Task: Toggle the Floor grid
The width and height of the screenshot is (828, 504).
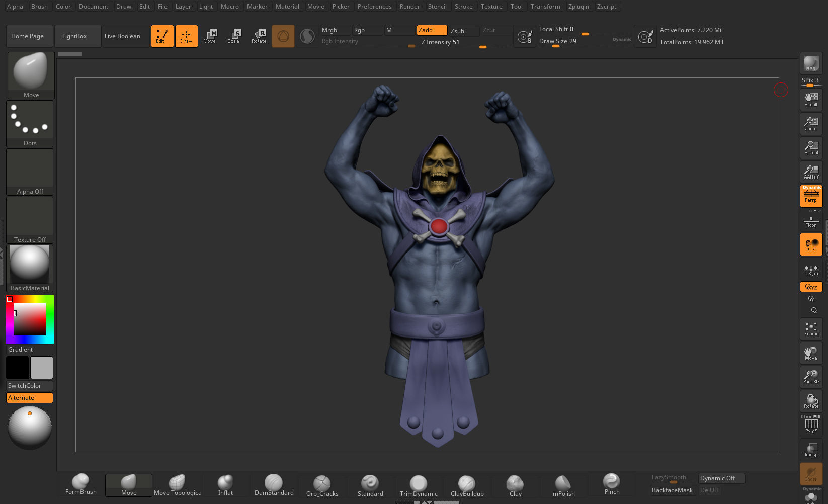Action: 811,221
